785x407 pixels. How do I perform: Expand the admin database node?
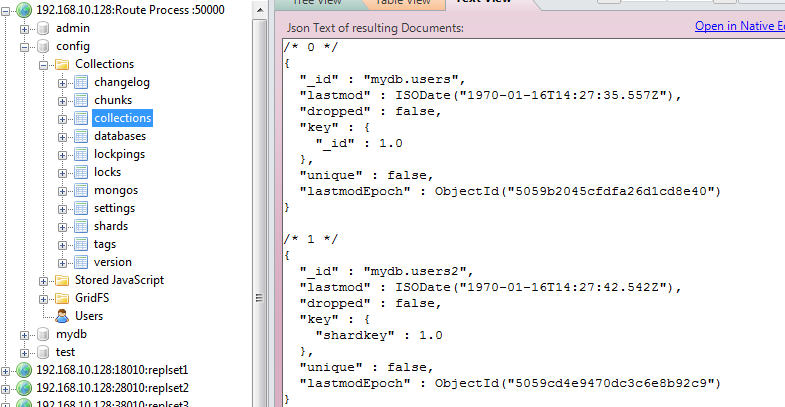(x=24, y=29)
